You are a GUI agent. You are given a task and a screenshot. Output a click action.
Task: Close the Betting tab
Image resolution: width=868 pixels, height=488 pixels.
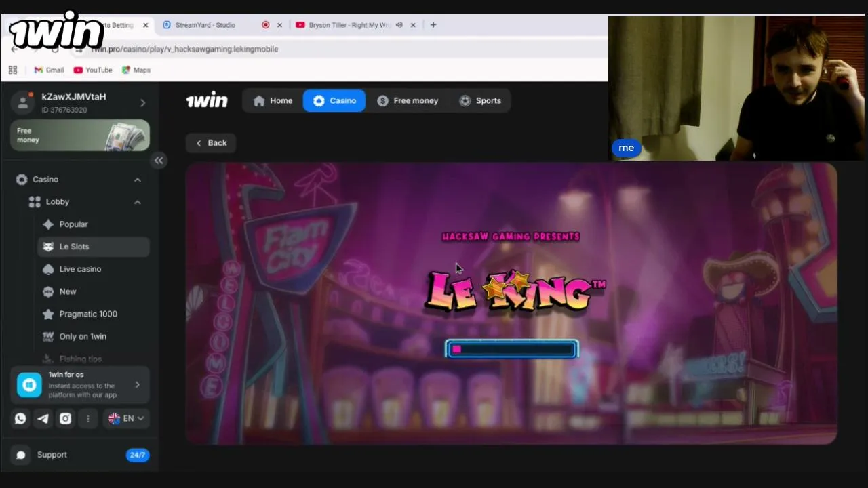145,25
